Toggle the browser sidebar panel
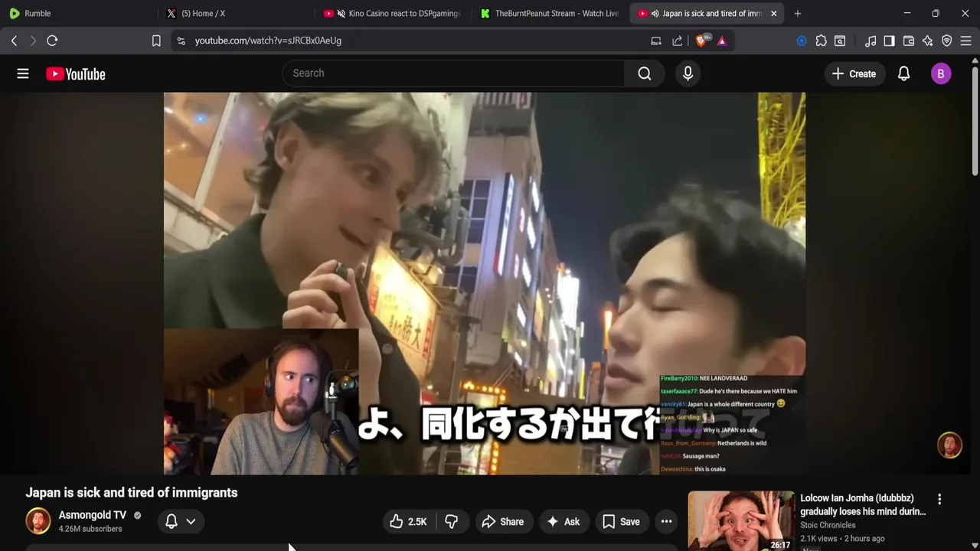The image size is (980, 551). point(889,41)
